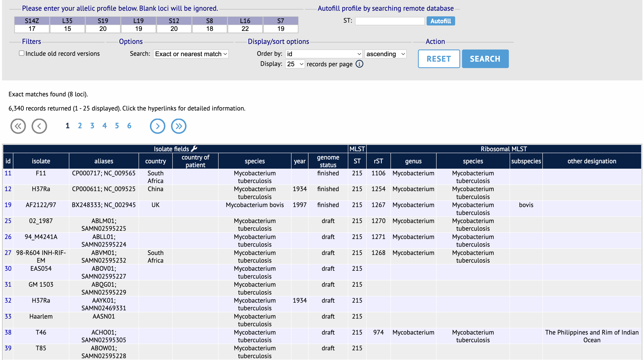
Task: Click the wrench icon beside Isolate fields
Action: (x=194, y=149)
